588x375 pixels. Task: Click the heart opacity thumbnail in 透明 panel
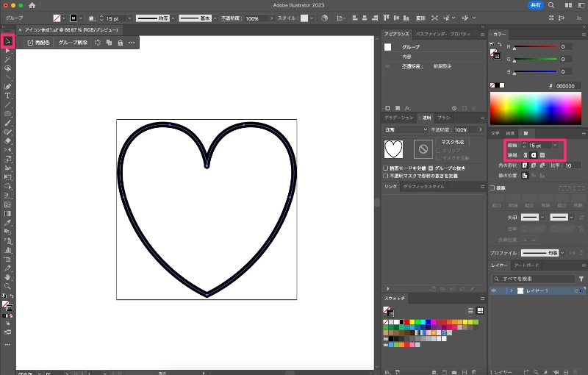[393, 149]
